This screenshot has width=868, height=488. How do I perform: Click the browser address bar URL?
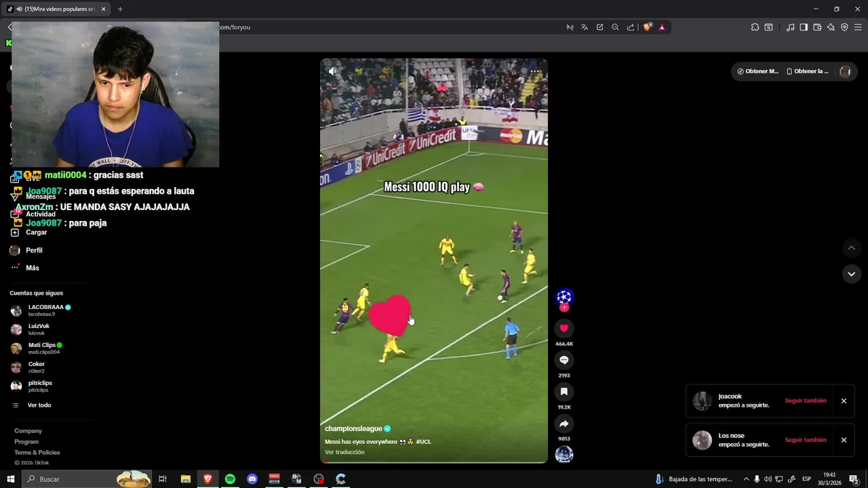pos(235,27)
